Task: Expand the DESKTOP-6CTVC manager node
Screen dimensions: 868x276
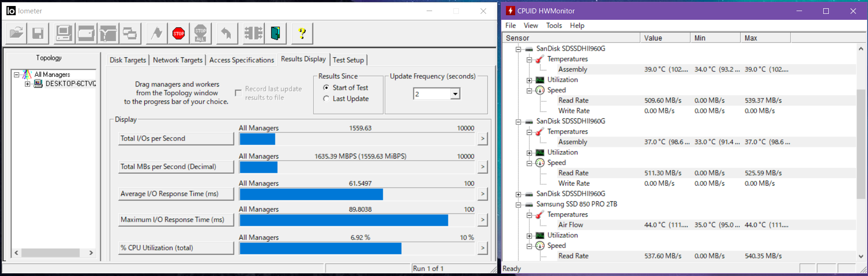Action: (x=28, y=84)
